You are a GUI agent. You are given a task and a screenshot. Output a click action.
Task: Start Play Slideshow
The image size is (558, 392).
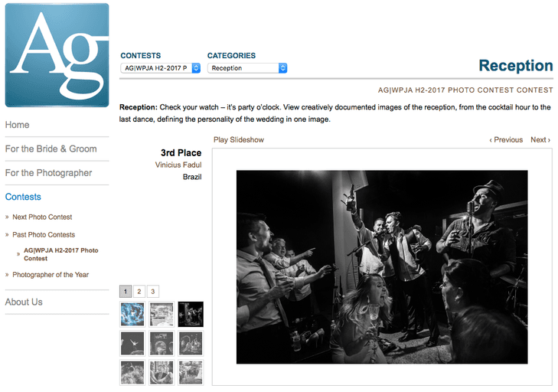(239, 140)
